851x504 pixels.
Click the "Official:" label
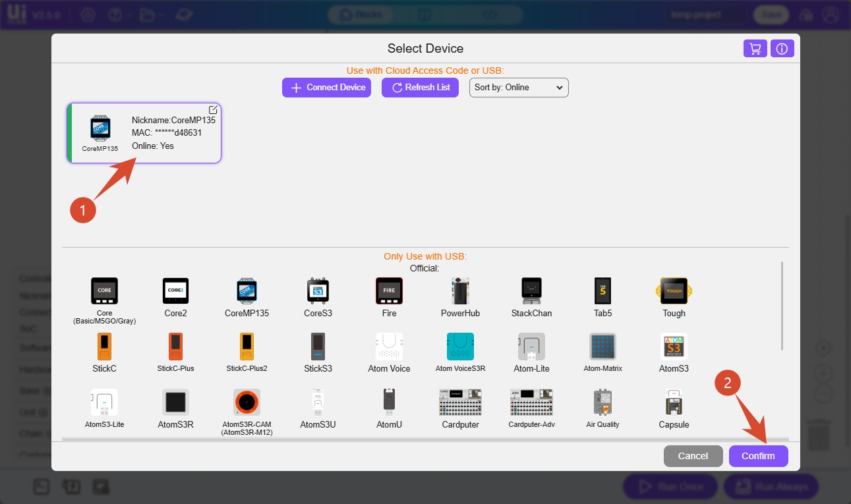[425, 268]
